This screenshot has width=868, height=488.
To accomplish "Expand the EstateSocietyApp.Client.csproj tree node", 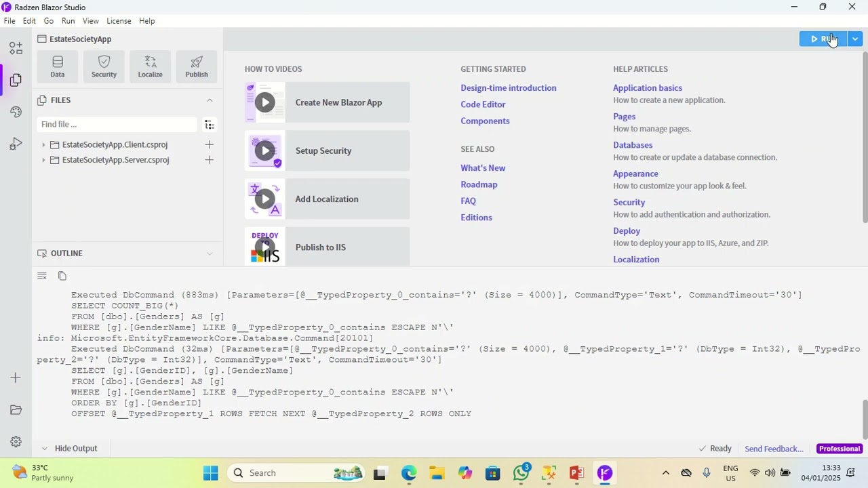I will pos(43,144).
